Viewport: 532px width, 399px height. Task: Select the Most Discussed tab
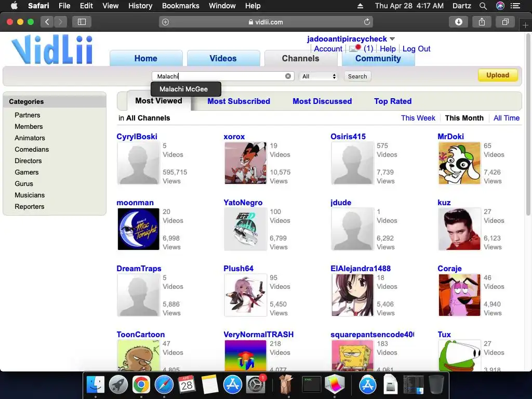coord(322,101)
